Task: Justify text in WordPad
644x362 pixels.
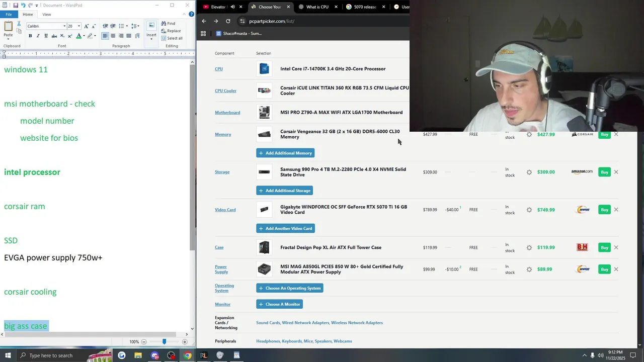Action: 129,36
